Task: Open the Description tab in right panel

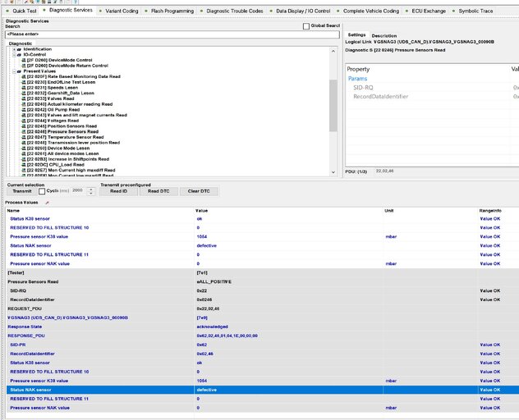Action: tap(384, 36)
